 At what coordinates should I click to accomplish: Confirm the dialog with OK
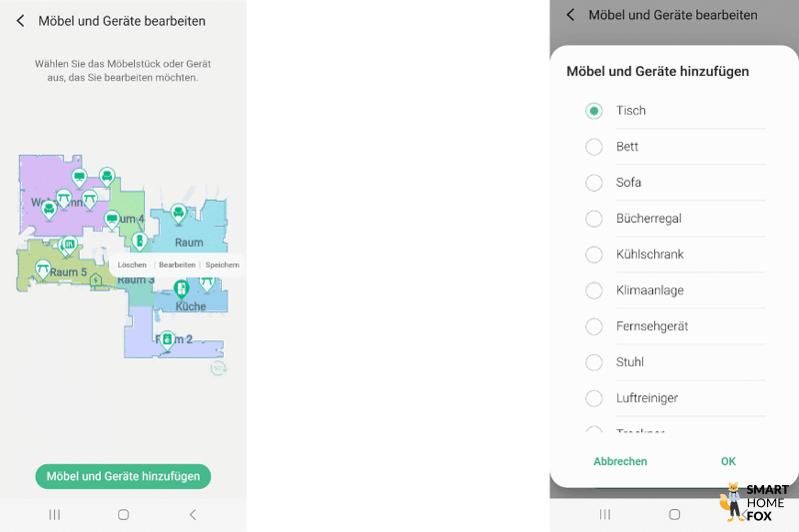click(728, 461)
